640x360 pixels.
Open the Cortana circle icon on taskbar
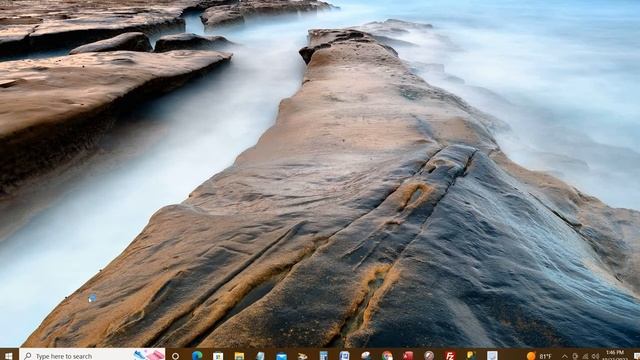(176, 356)
